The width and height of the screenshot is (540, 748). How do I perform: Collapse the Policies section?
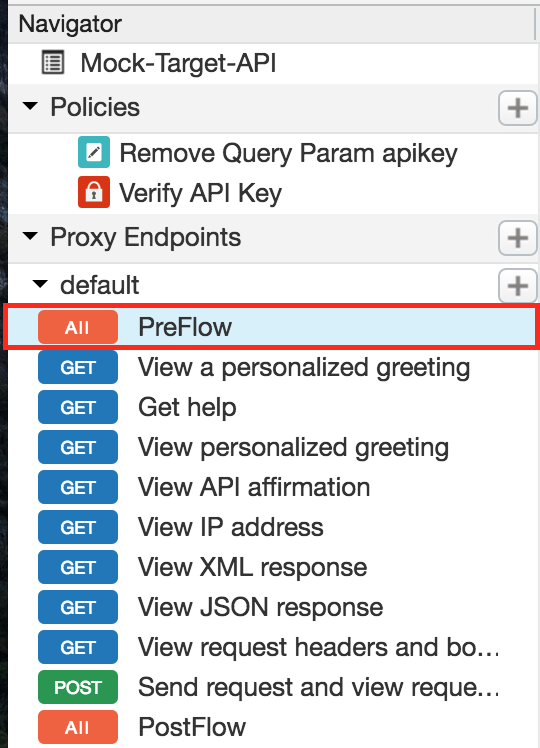tap(31, 106)
